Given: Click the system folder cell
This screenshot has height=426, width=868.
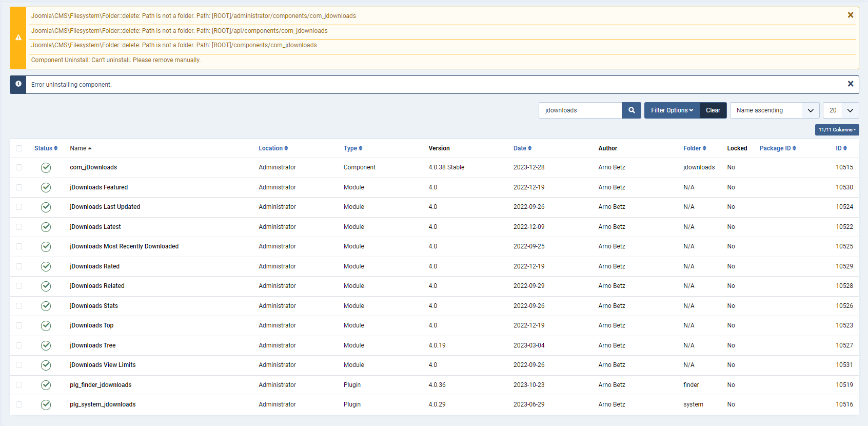Looking at the screenshot, I should [693, 404].
